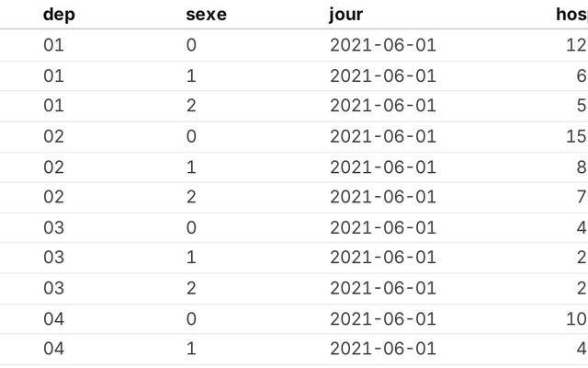The height and width of the screenshot is (368, 588).
Task: Click dep cell of the 02, sexe 1 row
Action: pos(53,167)
